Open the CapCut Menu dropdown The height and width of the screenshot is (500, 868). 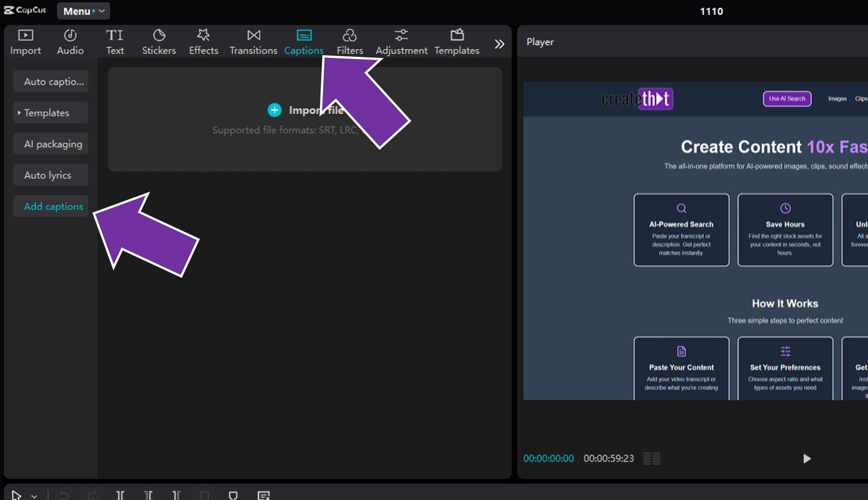click(84, 11)
